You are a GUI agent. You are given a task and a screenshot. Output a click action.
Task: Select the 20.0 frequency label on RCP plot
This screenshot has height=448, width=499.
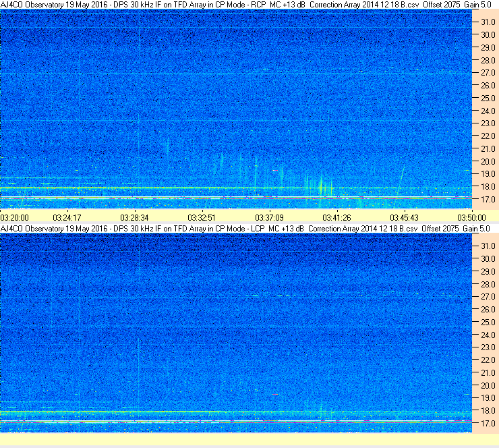click(488, 162)
